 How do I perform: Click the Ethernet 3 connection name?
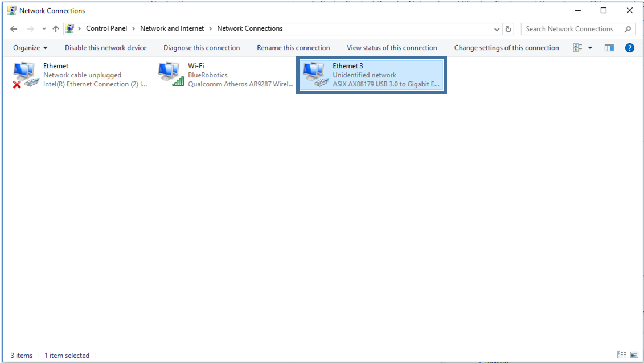(348, 65)
